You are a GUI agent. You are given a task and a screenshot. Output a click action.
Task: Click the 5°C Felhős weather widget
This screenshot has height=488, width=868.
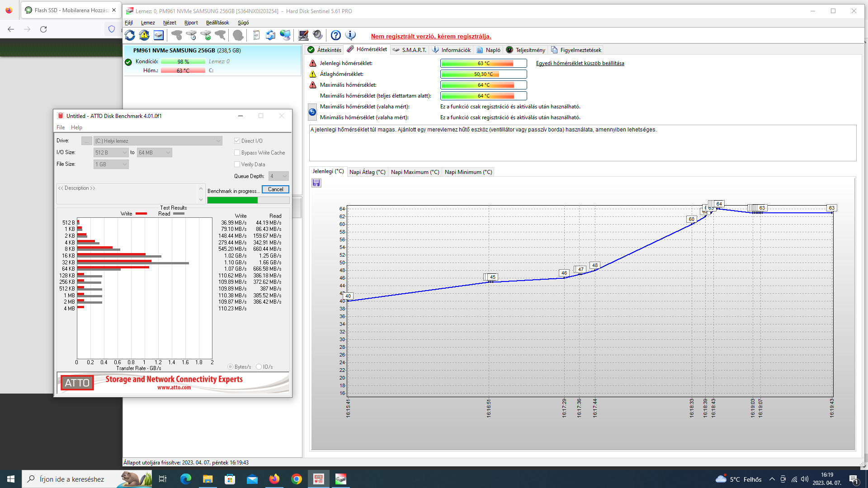739,479
